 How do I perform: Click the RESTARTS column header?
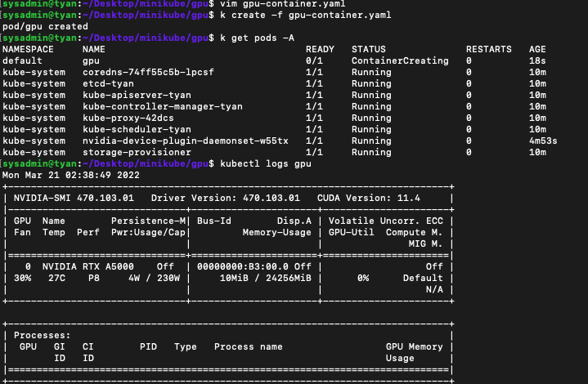(x=488, y=50)
